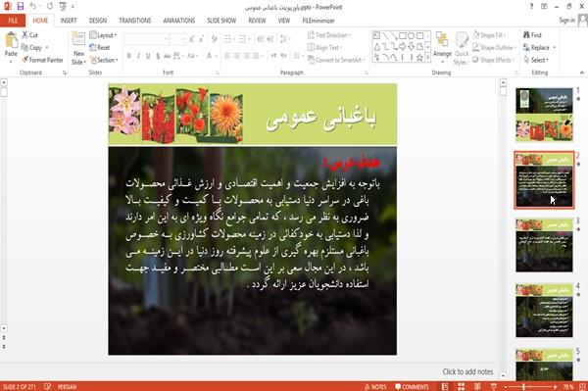Reset the slide layout
This screenshot has width=588, height=391.
coord(100,48)
